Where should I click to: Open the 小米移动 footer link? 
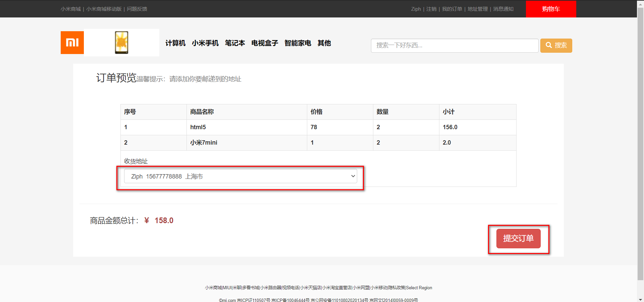tap(379, 288)
